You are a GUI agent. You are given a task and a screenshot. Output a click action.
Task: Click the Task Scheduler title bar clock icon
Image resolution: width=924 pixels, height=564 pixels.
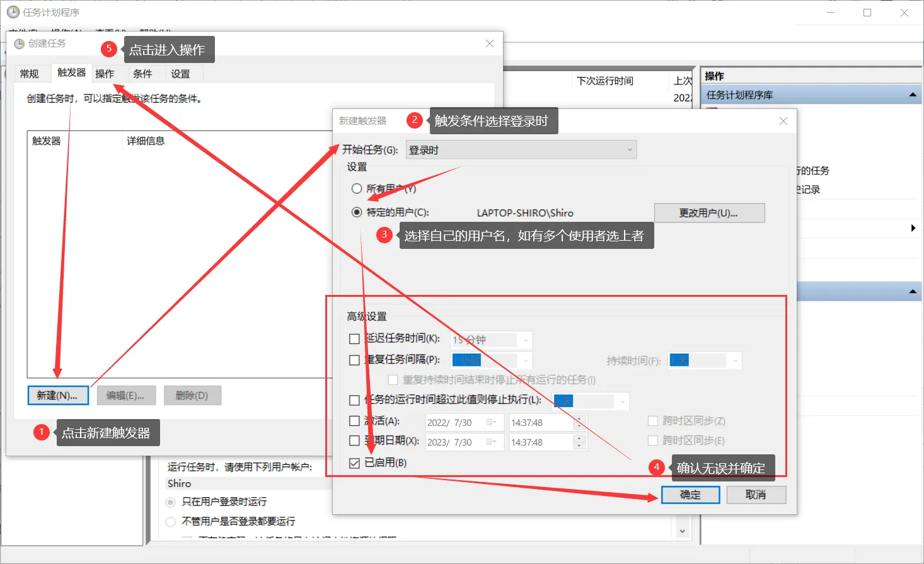click(13, 12)
